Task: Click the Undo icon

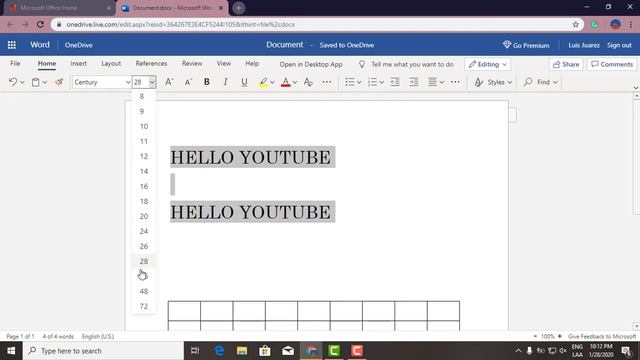Action: [x=13, y=82]
